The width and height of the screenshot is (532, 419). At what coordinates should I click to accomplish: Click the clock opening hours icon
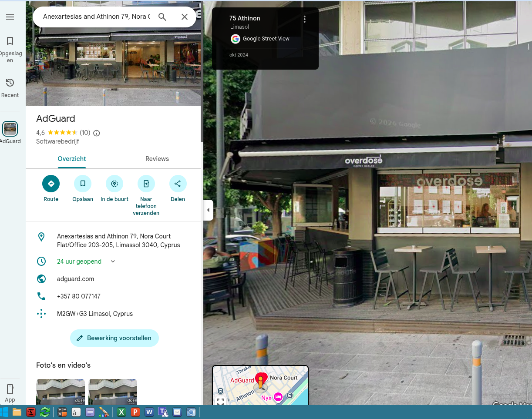click(41, 261)
